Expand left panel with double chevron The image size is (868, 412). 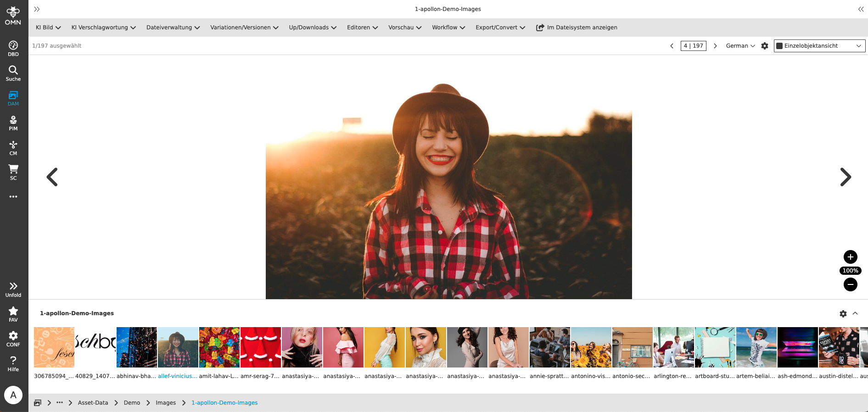click(x=37, y=9)
